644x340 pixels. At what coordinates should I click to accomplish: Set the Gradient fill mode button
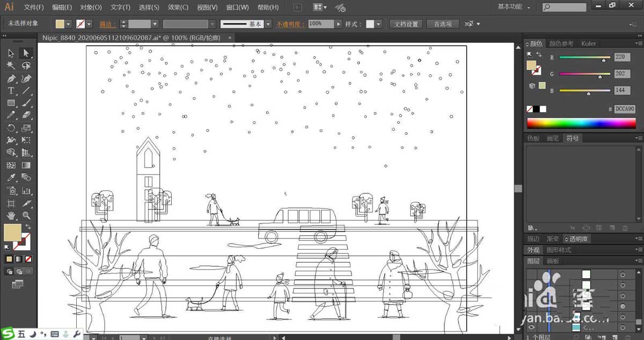(x=18, y=259)
